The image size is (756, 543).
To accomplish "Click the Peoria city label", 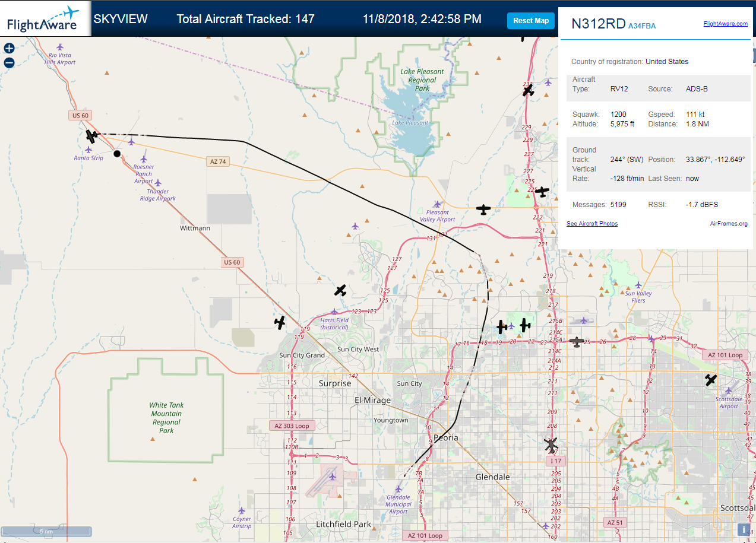I will (x=446, y=437).
